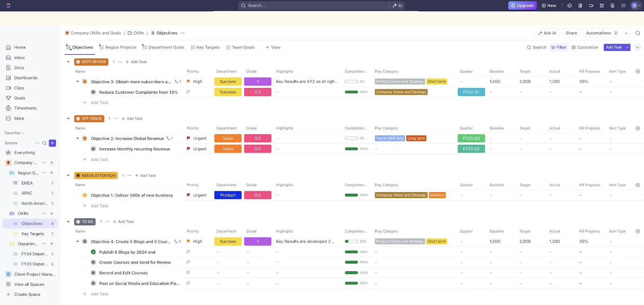
Task: Collapse subtasks of Objective 4
Action: coord(78,242)
